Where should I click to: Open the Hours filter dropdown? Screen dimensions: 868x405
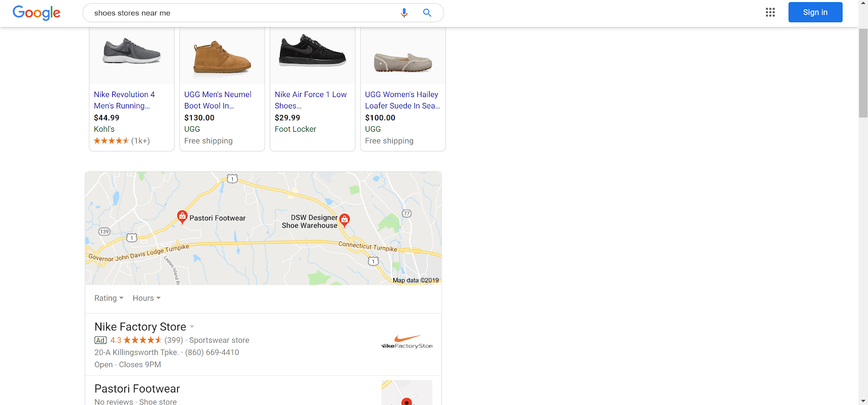146,298
